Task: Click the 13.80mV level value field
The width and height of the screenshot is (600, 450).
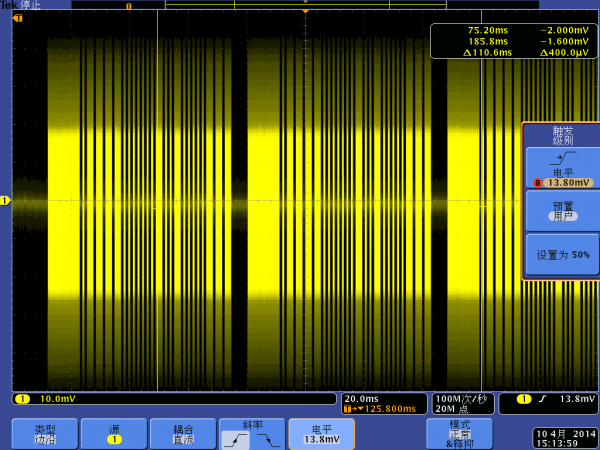Action: pyautogui.click(x=567, y=183)
